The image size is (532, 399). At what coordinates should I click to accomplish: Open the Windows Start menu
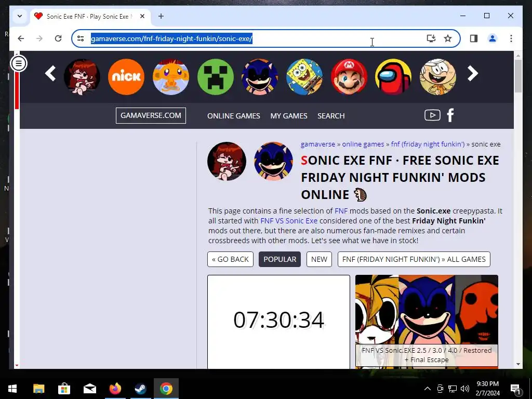coord(12,389)
